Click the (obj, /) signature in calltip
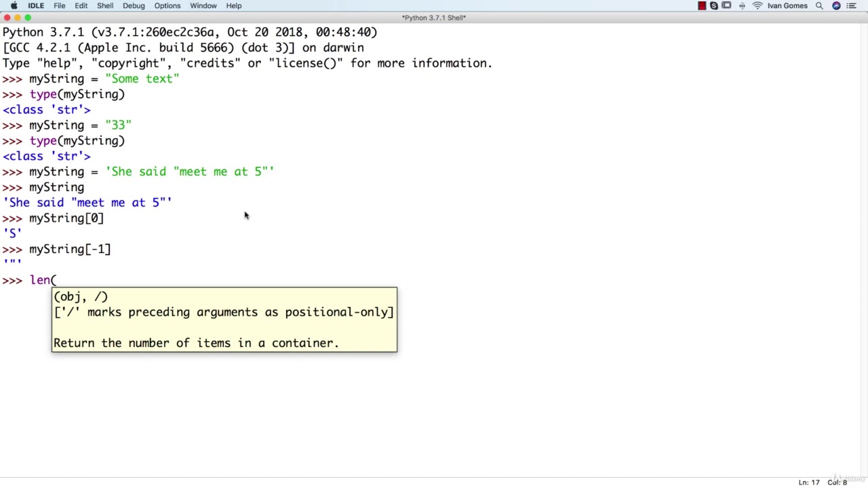The width and height of the screenshot is (868, 488). tap(81, 297)
